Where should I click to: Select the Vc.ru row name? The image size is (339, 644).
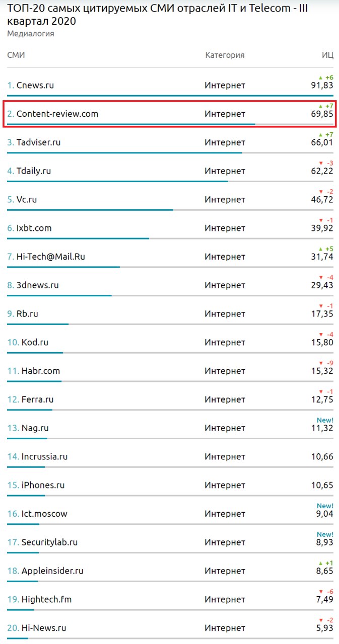(27, 200)
